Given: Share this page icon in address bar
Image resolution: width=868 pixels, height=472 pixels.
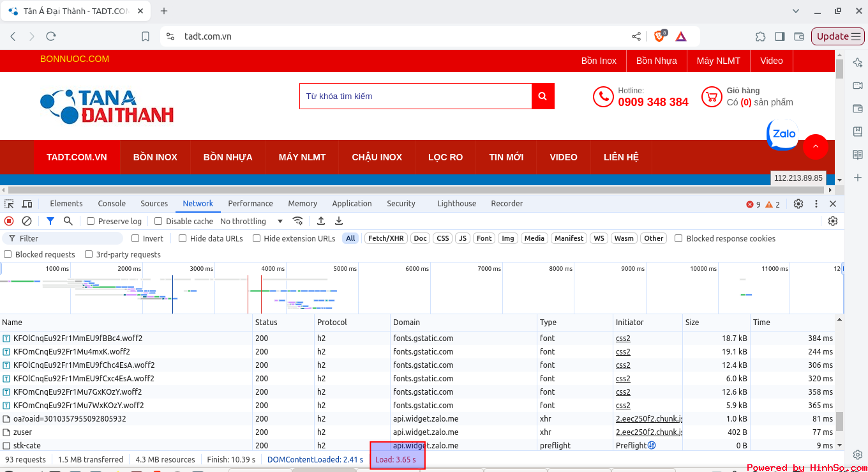Looking at the screenshot, I should point(636,36).
